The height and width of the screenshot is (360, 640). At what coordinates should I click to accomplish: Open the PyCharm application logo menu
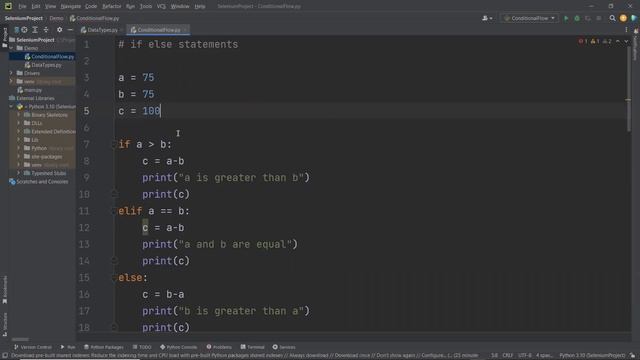click(8, 6)
